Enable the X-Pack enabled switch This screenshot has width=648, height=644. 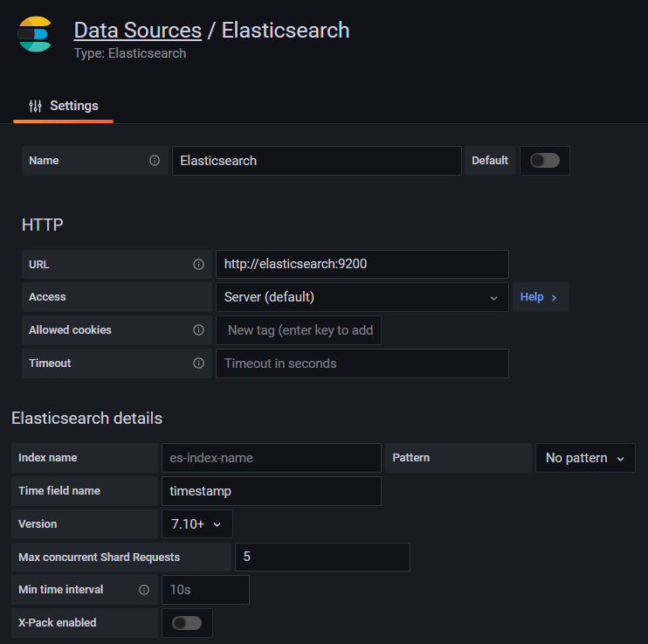[x=187, y=622]
